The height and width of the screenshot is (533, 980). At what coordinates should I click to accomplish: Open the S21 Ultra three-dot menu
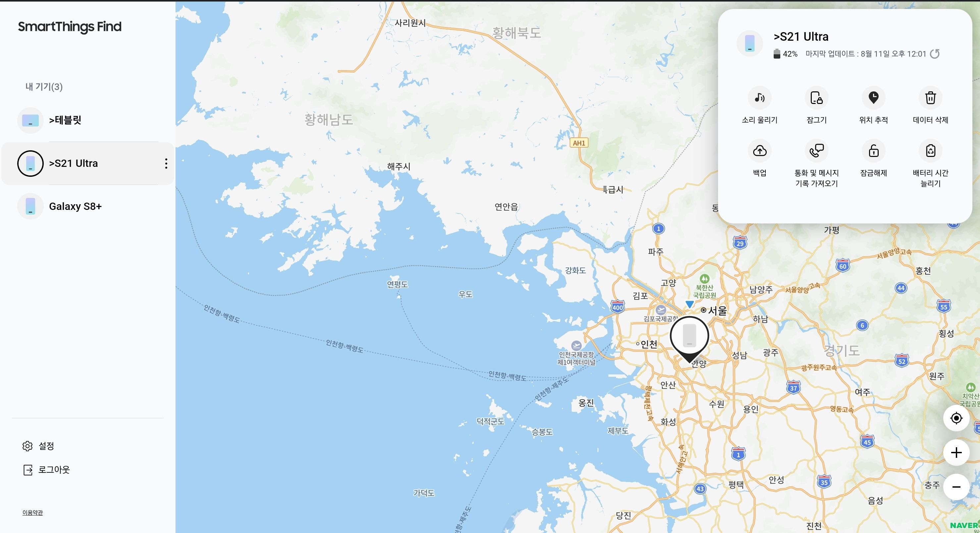(166, 164)
